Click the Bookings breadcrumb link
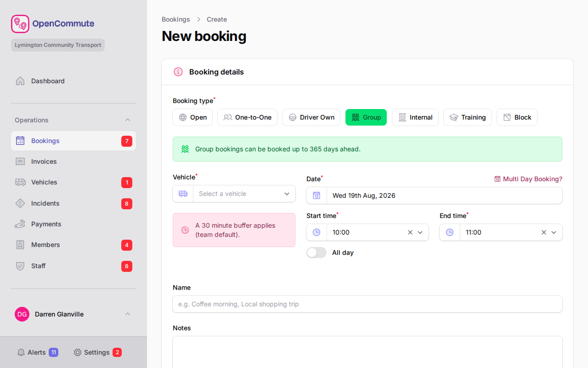This screenshot has width=588, height=368. point(176,19)
